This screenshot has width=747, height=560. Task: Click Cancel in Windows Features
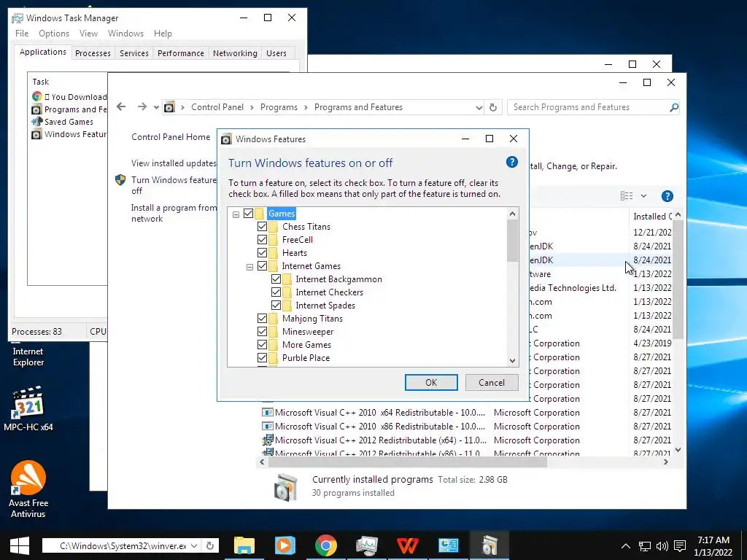pyautogui.click(x=492, y=382)
